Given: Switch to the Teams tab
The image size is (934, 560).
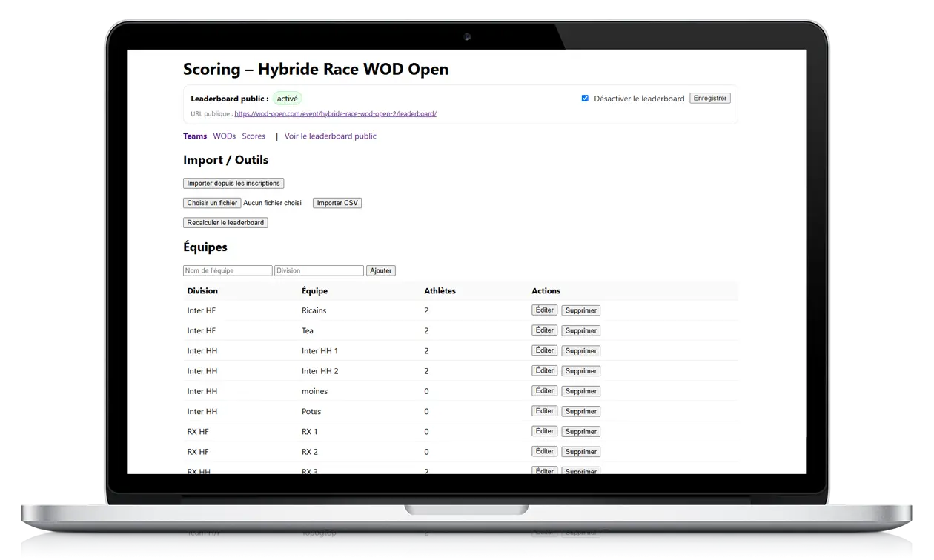Looking at the screenshot, I should click(x=195, y=136).
